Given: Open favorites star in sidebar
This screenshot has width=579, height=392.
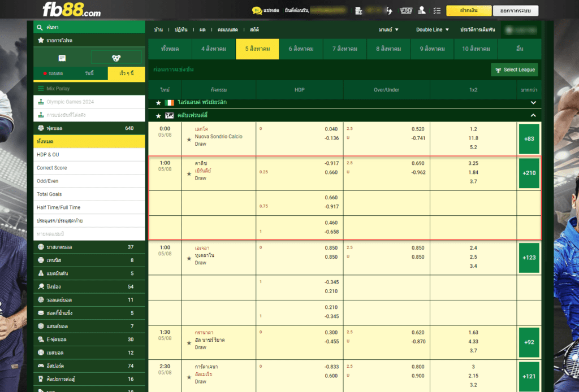Looking at the screenshot, I should click(x=41, y=40).
